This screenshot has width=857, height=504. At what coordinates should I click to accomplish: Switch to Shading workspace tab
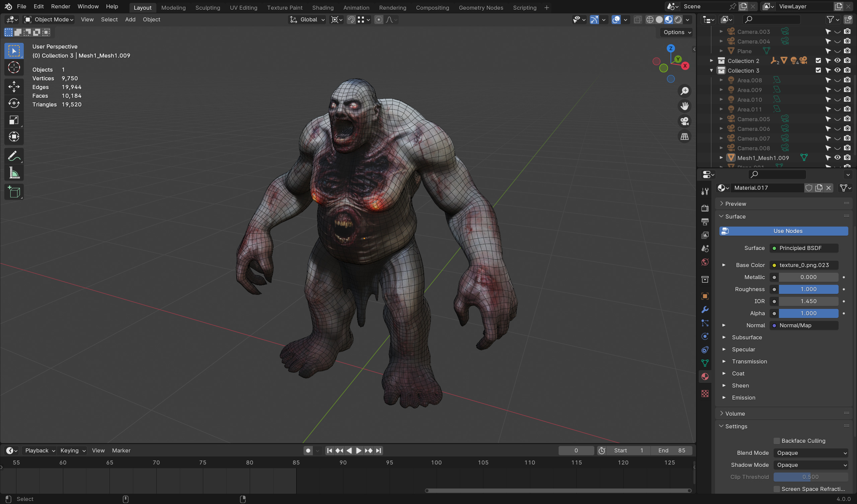pyautogui.click(x=323, y=7)
